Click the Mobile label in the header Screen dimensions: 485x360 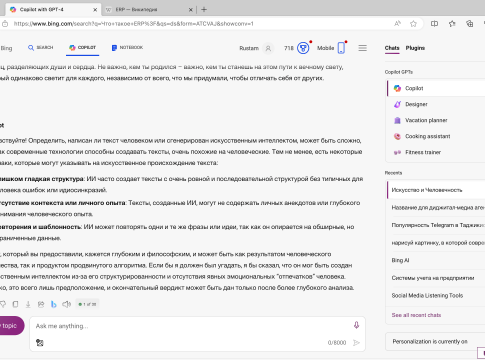click(326, 48)
